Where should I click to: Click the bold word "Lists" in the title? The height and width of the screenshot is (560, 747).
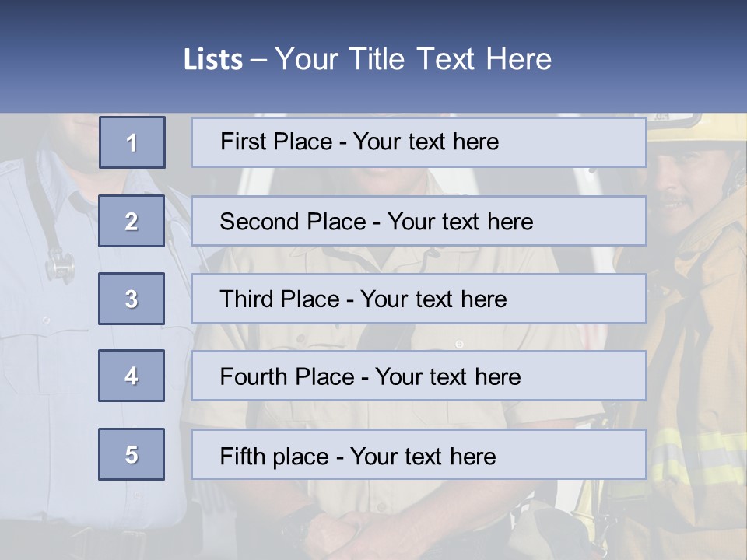tap(212, 60)
